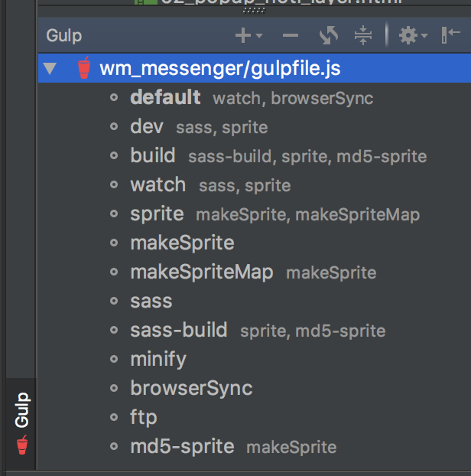Click the bullet icon next to minify

114,360
